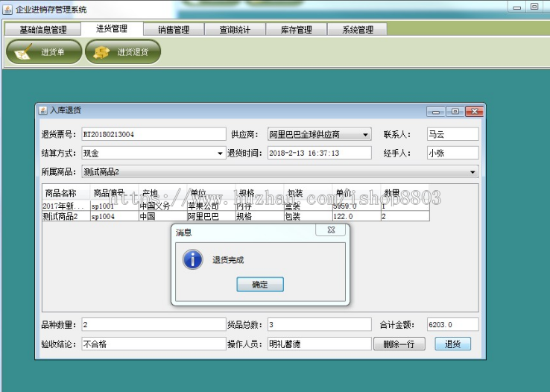Click the 包装 column header

(x=308, y=193)
